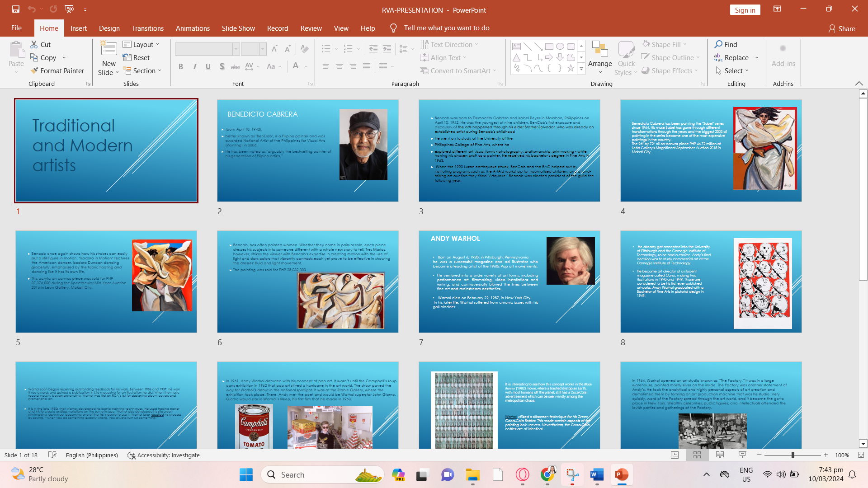Click Convert to SmartArt

tap(458, 70)
